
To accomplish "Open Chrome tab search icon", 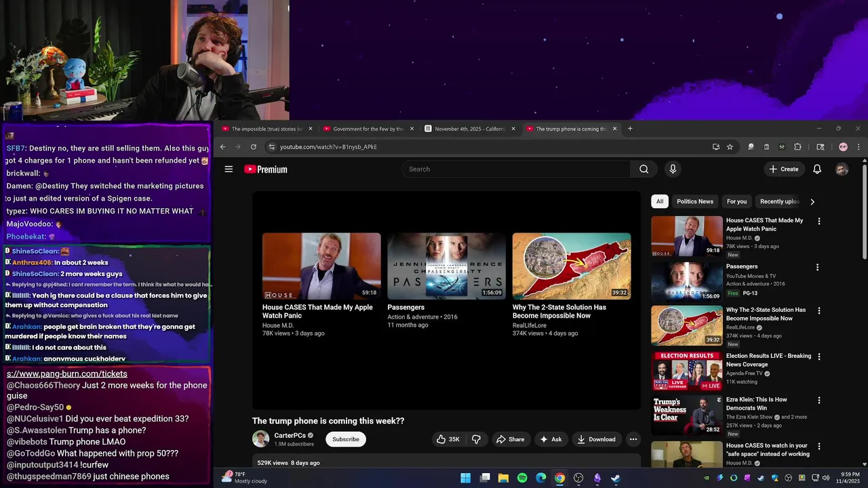I will pos(820,147).
